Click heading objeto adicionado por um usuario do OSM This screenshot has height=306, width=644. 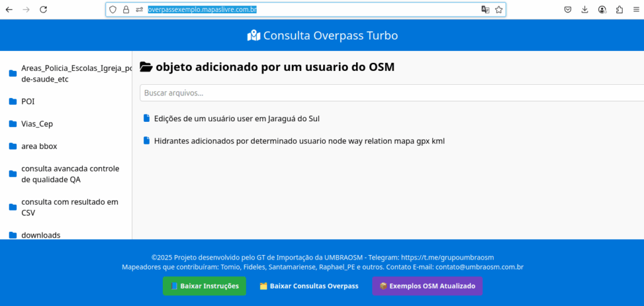coord(275,67)
